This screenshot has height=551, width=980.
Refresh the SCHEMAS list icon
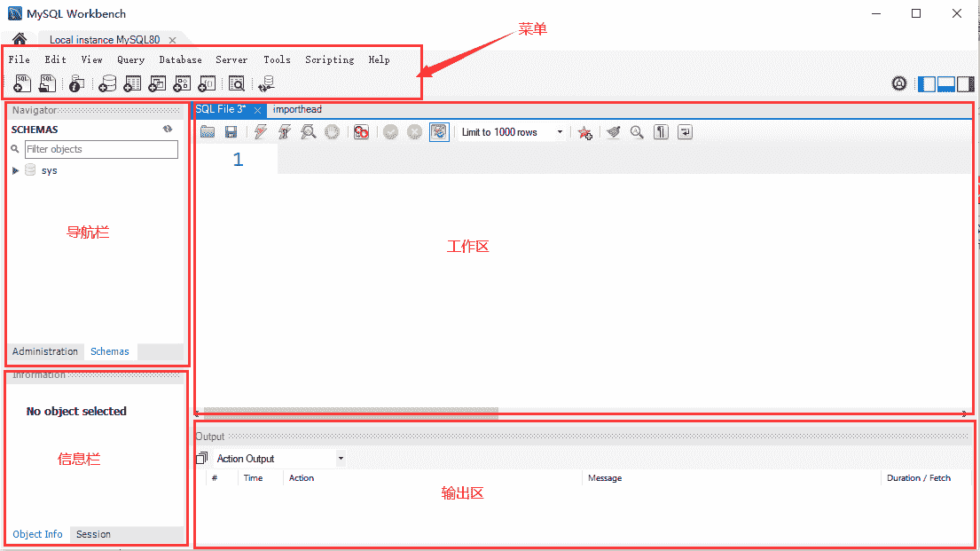pos(168,129)
